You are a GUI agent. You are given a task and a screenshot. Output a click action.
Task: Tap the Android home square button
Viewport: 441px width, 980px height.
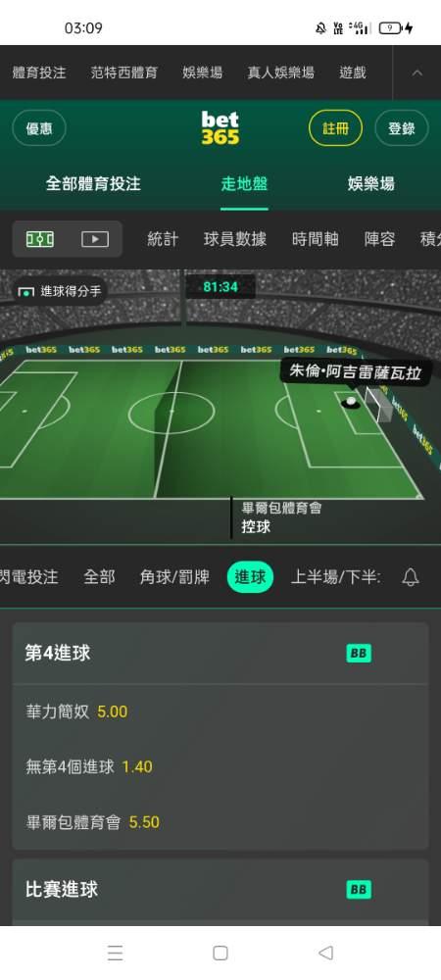[x=220, y=953]
